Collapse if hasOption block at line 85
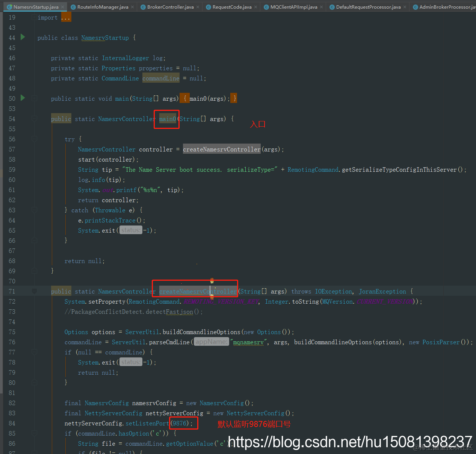Viewport: 476px width, 454px height. [x=34, y=433]
